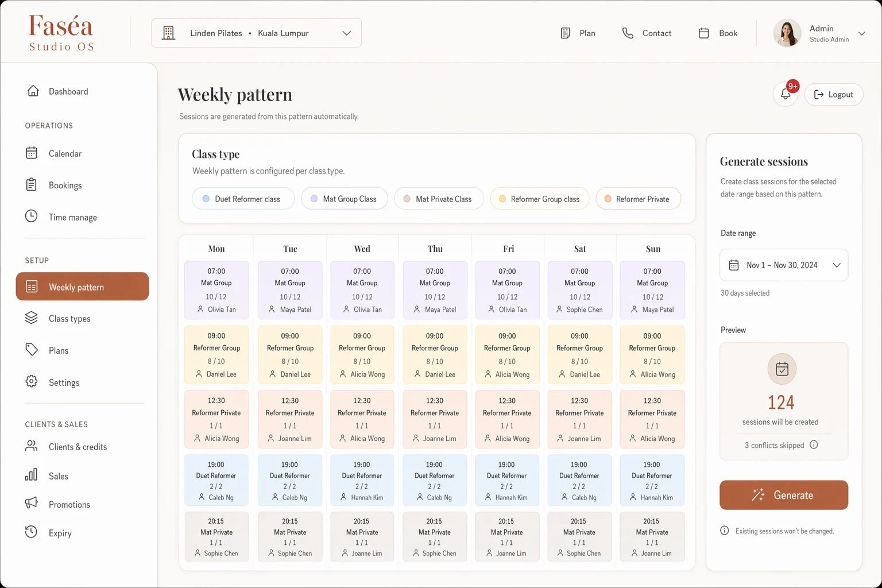Click the Calendar sidebar icon

click(x=32, y=153)
